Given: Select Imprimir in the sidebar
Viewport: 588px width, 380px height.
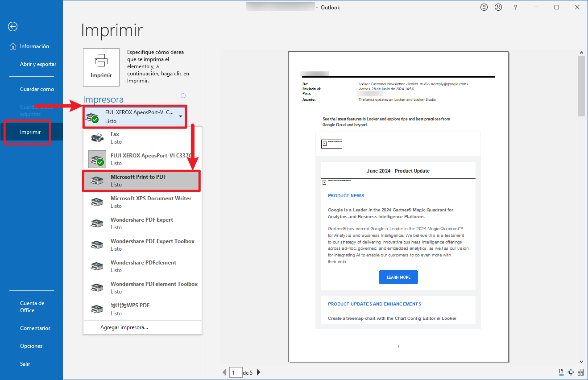Looking at the screenshot, I should (31, 132).
